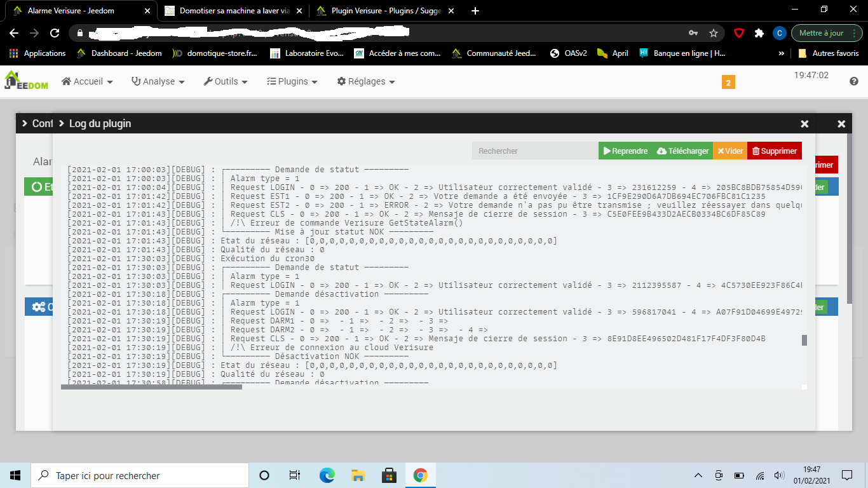This screenshot has width=868, height=488.
Task: Open the Jeedom help question mark icon
Action: click(x=854, y=81)
